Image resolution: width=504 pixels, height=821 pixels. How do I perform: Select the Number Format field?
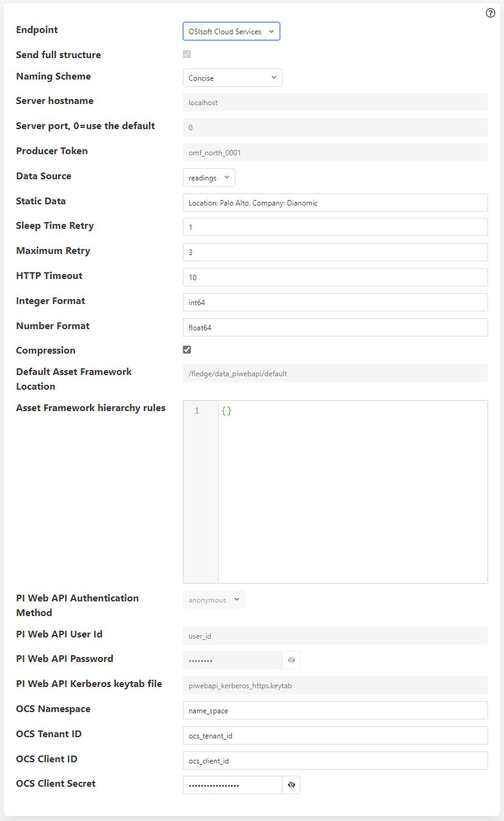point(335,327)
